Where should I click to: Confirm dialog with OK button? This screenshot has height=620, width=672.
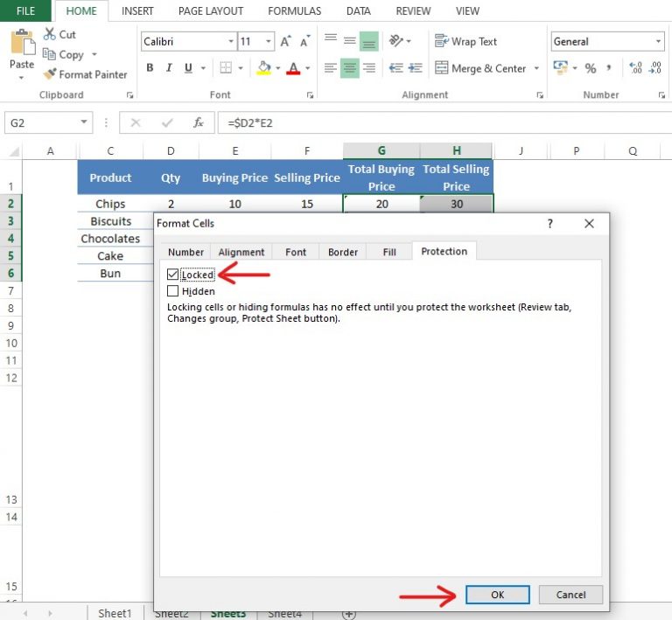click(x=497, y=595)
